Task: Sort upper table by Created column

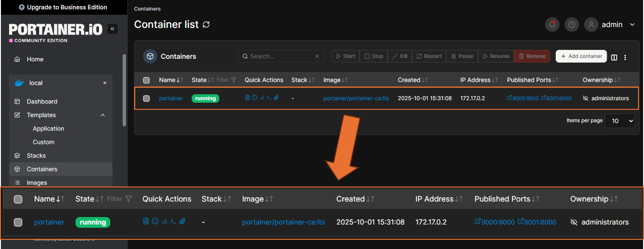Action: click(x=413, y=80)
